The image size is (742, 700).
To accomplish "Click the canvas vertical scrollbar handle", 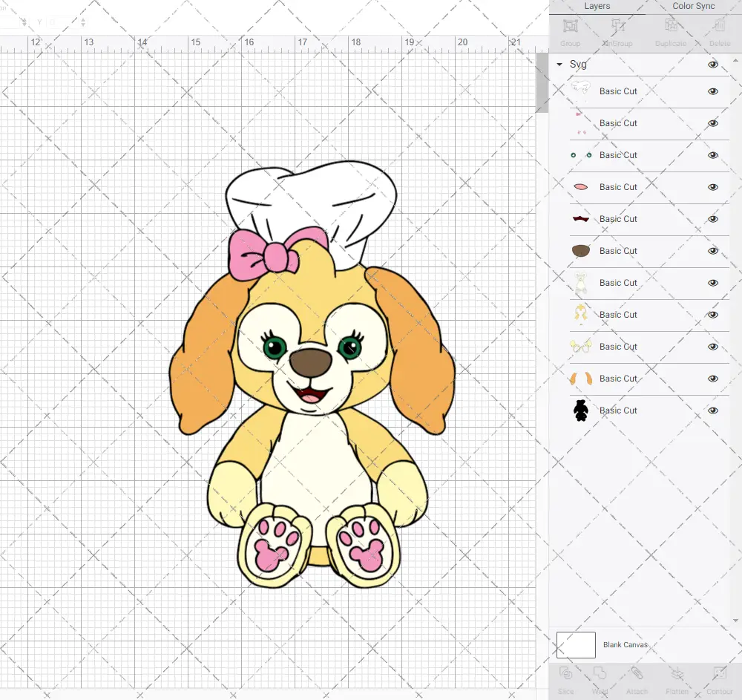I will pyautogui.click(x=542, y=82).
